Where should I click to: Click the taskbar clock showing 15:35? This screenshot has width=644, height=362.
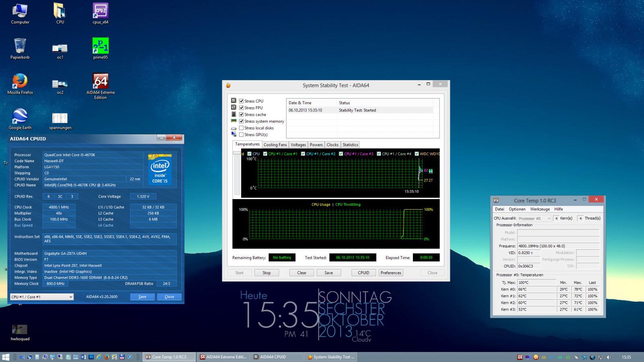click(x=626, y=357)
